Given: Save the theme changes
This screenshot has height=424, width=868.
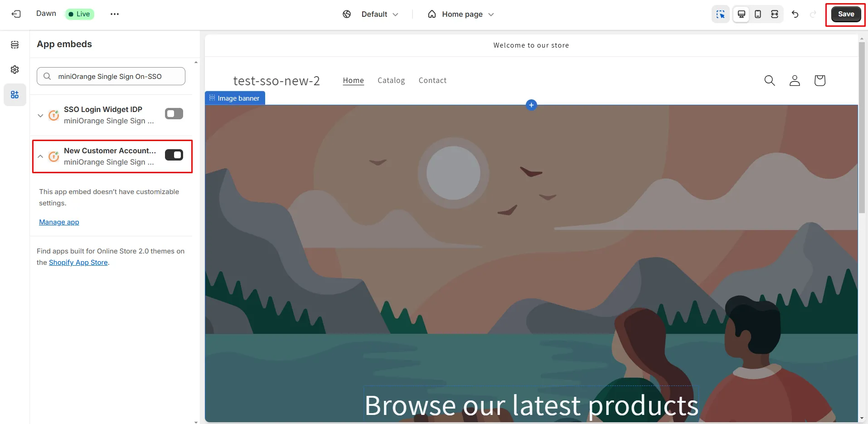Looking at the screenshot, I should pos(846,14).
